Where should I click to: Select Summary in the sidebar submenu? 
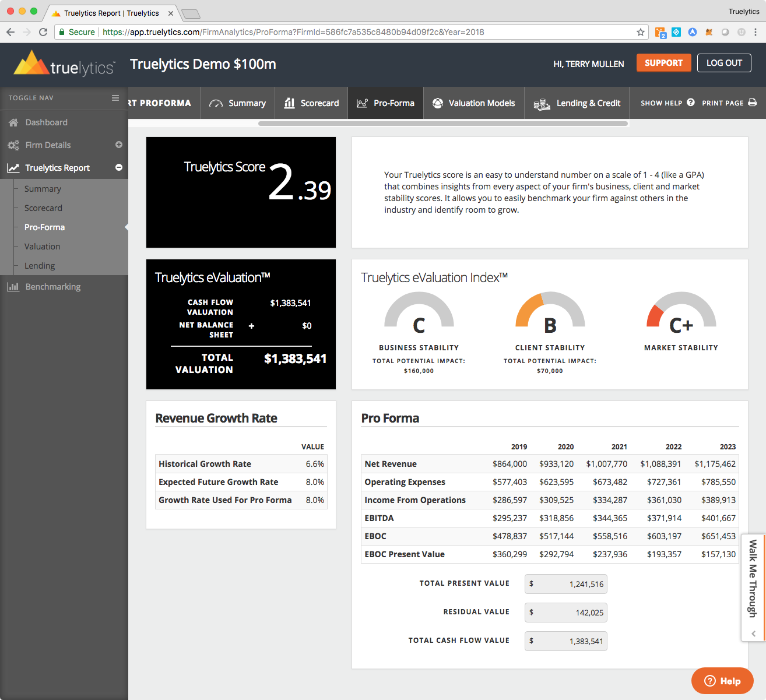tap(43, 189)
